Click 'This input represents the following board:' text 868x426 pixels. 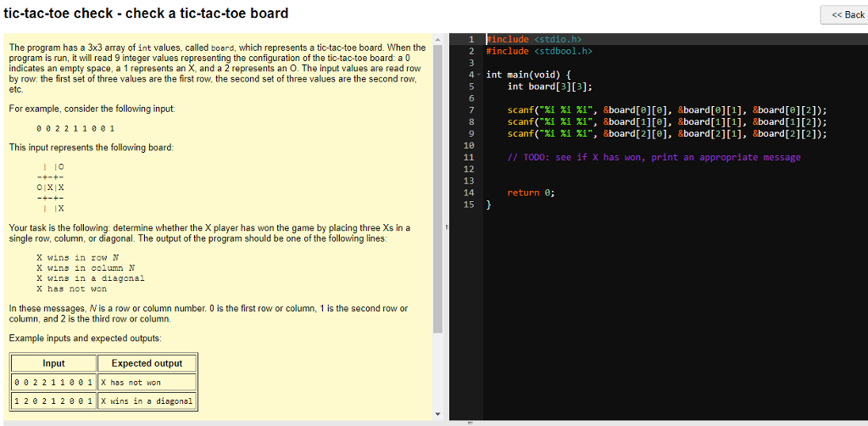pyautogui.click(x=92, y=148)
